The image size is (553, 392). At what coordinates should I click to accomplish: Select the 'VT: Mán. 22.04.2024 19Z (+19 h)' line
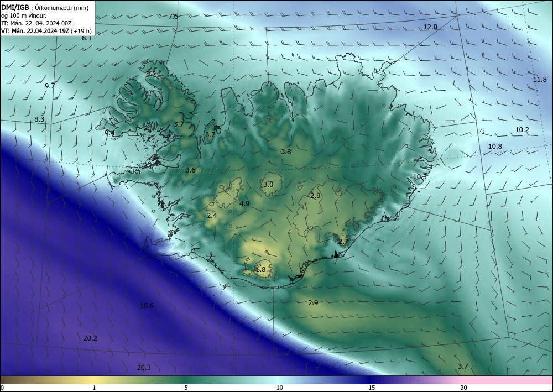(46, 31)
